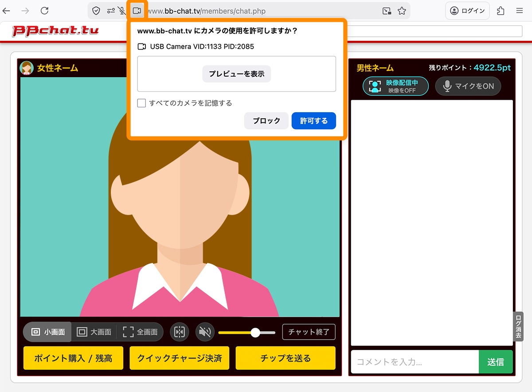Click the shield protection icon in address bar
The width and height of the screenshot is (532, 392).
point(97,10)
